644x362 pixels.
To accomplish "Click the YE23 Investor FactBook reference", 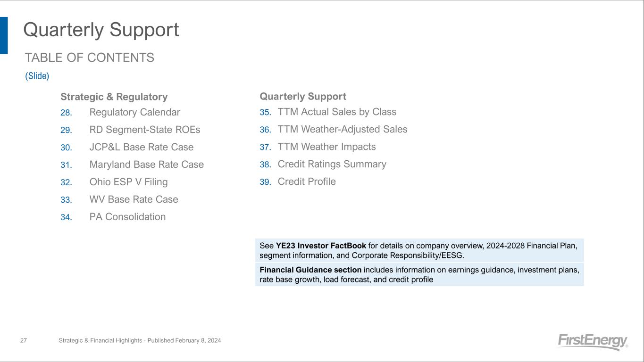I will 321,246.
